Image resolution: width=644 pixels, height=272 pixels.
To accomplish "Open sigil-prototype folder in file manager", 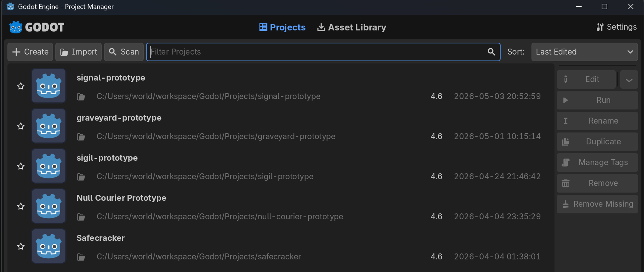I will [81, 177].
